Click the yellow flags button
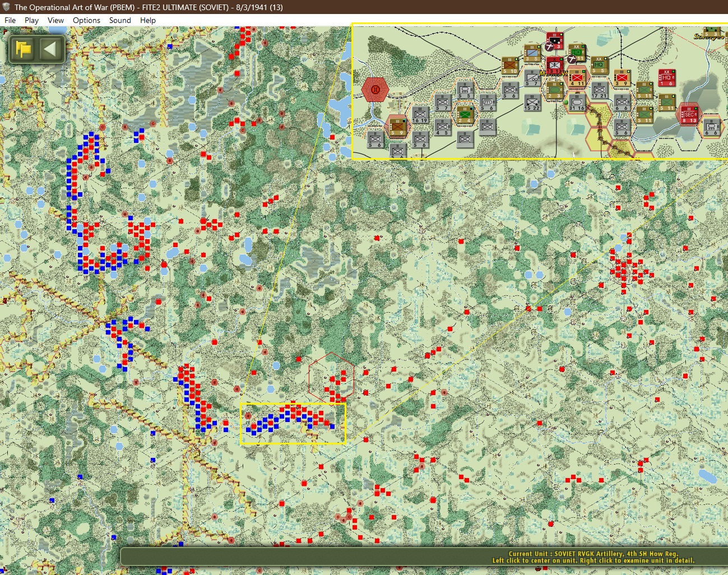This screenshot has width=728, height=575. [24, 49]
